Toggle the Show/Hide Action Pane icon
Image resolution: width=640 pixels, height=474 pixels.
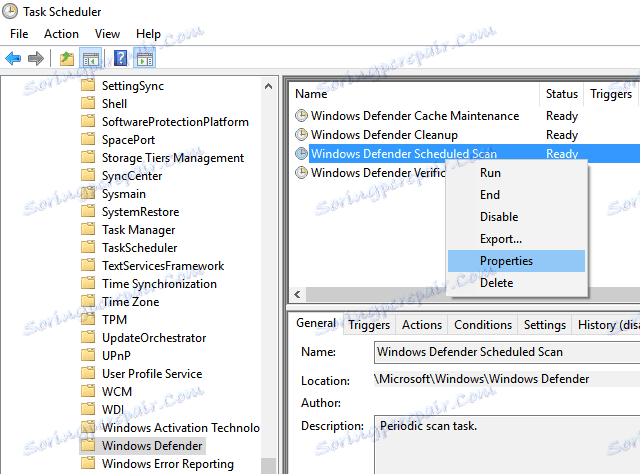tap(144, 59)
